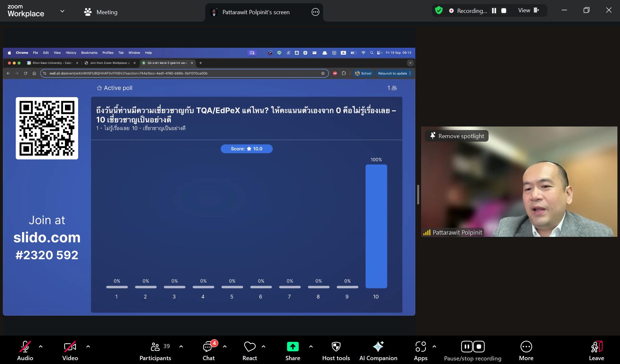Open the Apps menu icon
The height and width of the screenshot is (364, 620).
click(x=420, y=347)
